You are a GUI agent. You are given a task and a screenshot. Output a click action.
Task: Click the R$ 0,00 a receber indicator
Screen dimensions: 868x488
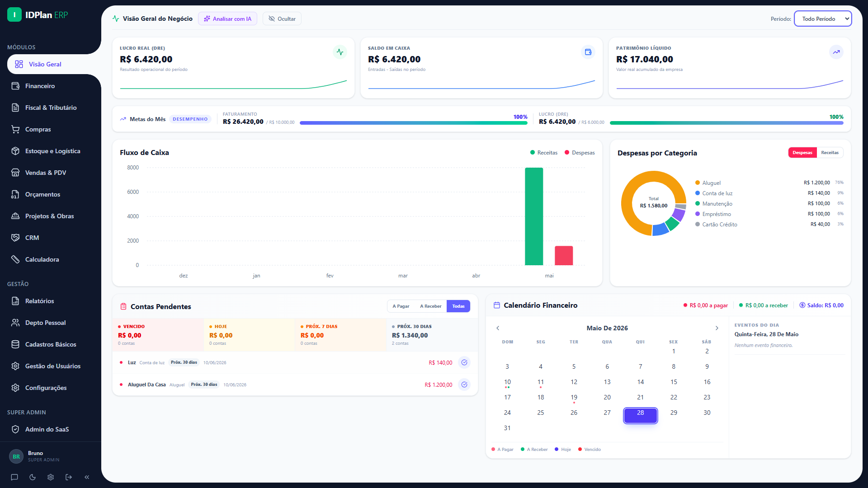pyautogui.click(x=764, y=305)
